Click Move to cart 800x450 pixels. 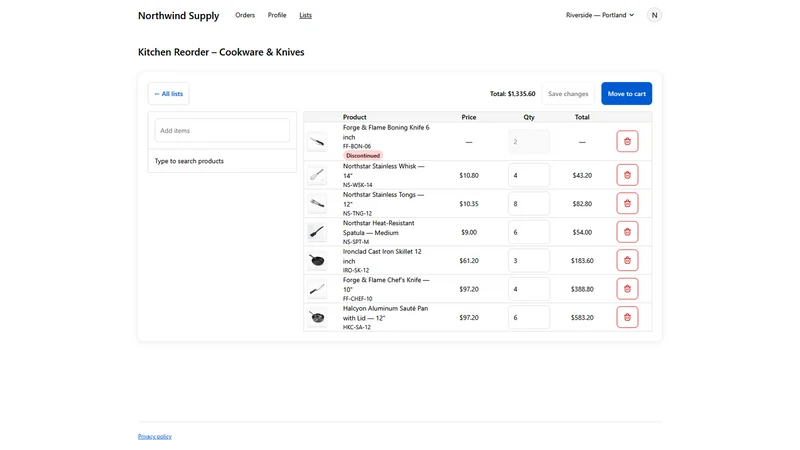(627, 94)
